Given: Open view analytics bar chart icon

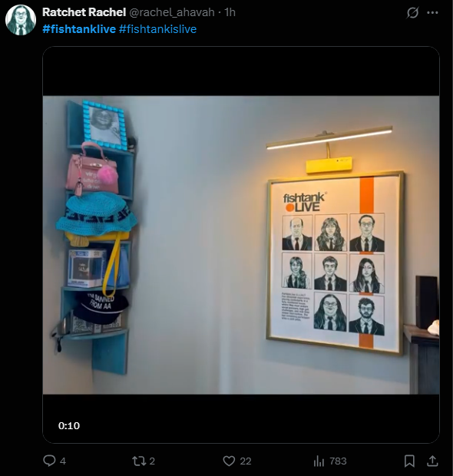Looking at the screenshot, I should (319, 461).
